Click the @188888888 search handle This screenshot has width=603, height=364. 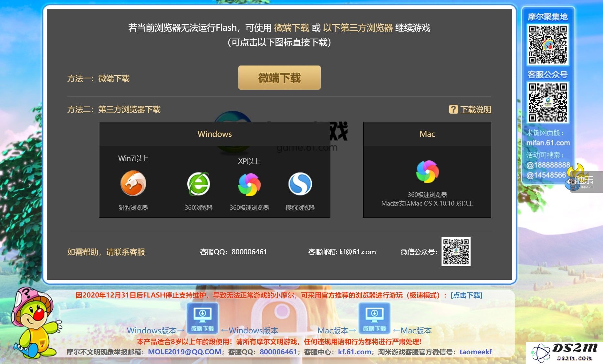[x=548, y=165]
